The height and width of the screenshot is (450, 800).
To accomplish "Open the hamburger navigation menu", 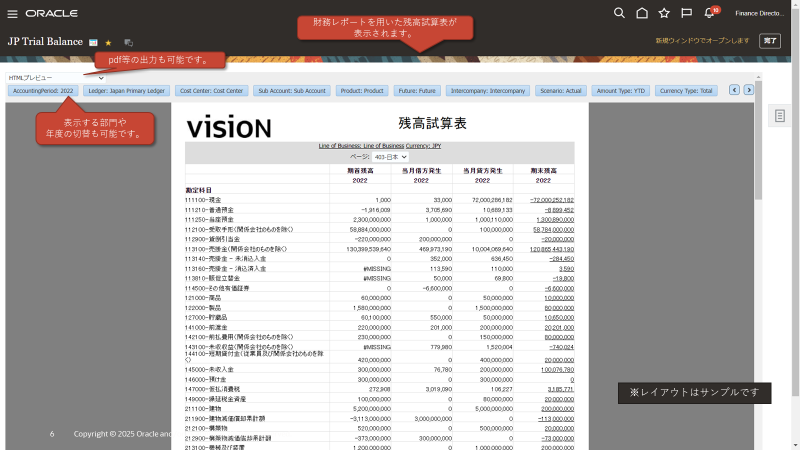I will (12, 14).
